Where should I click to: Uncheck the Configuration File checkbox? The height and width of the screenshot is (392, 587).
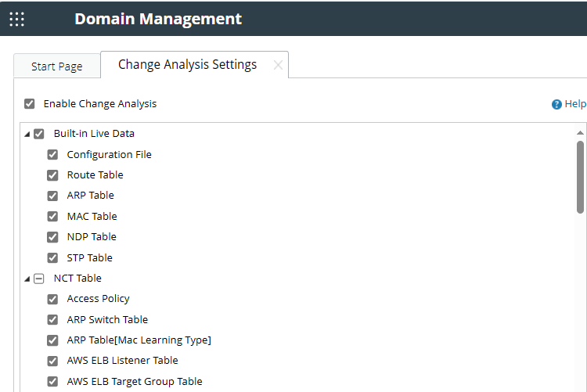point(52,154)
